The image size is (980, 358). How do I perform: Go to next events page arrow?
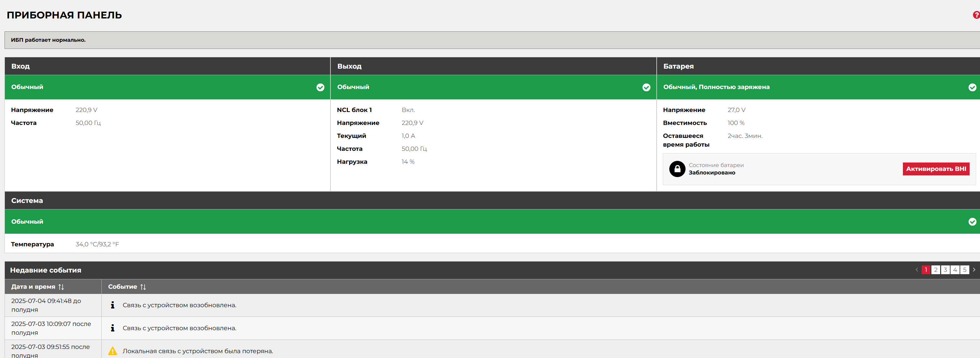pyautogui.click(x=974, y=270)
